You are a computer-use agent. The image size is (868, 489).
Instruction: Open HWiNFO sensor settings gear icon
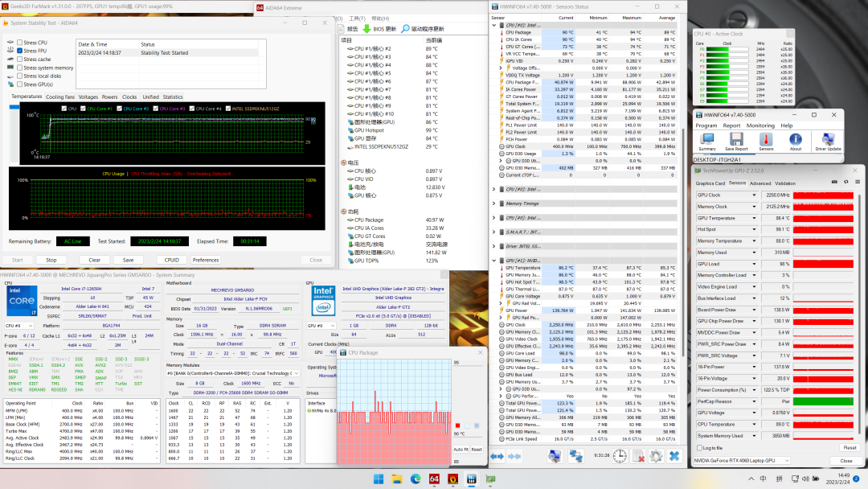656,456
